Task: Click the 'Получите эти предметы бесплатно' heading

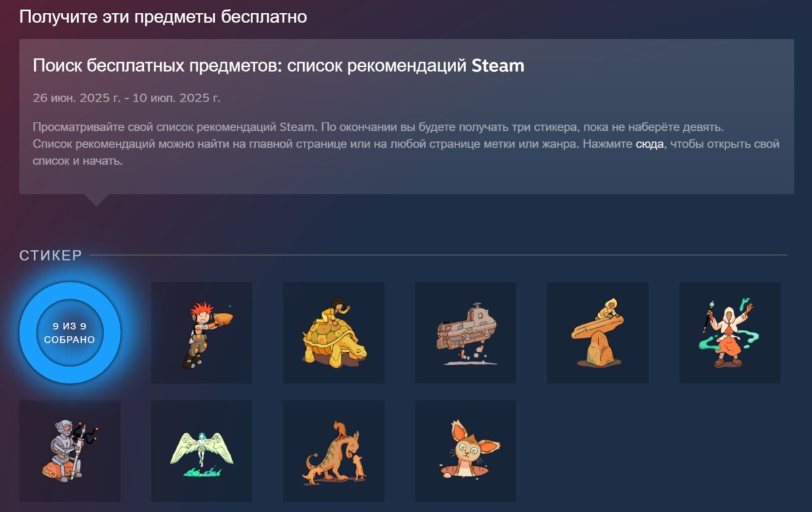Action: (x=163, y=16)
